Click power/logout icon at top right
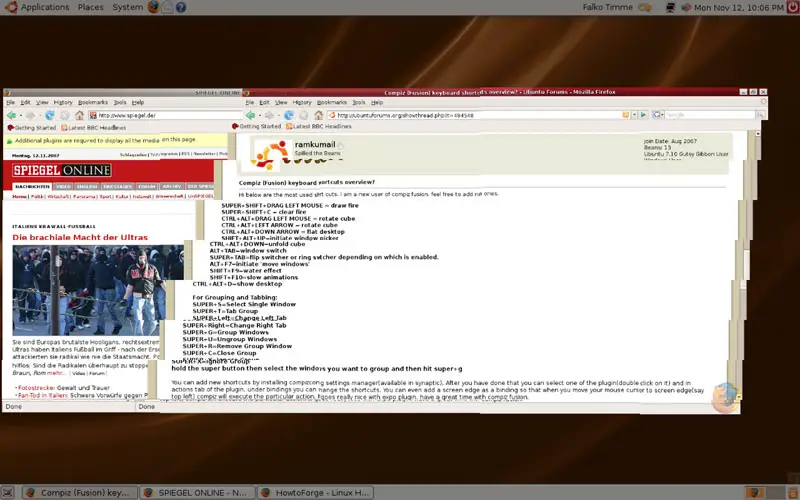Viewport: 800px width, 500px height. (x=793, y=7)
